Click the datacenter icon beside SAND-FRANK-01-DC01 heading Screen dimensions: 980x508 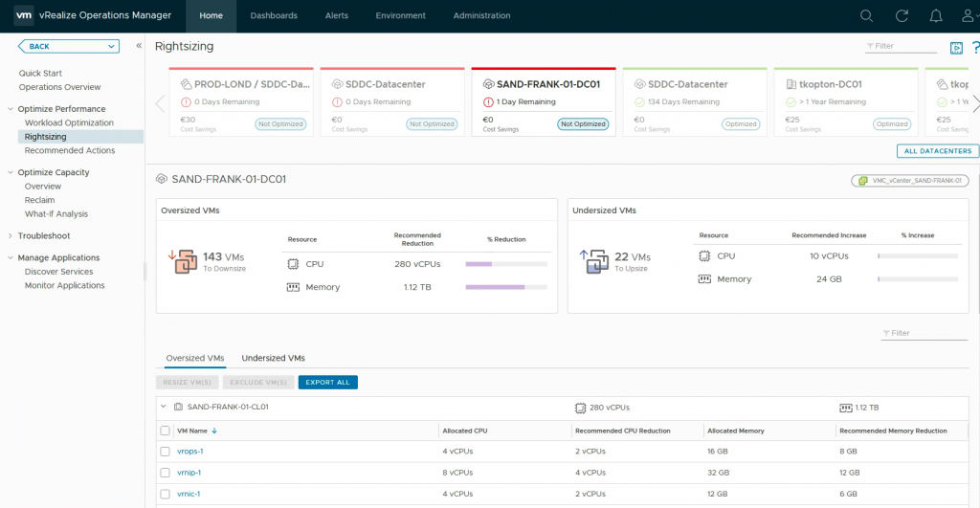(x=161, y=179)
